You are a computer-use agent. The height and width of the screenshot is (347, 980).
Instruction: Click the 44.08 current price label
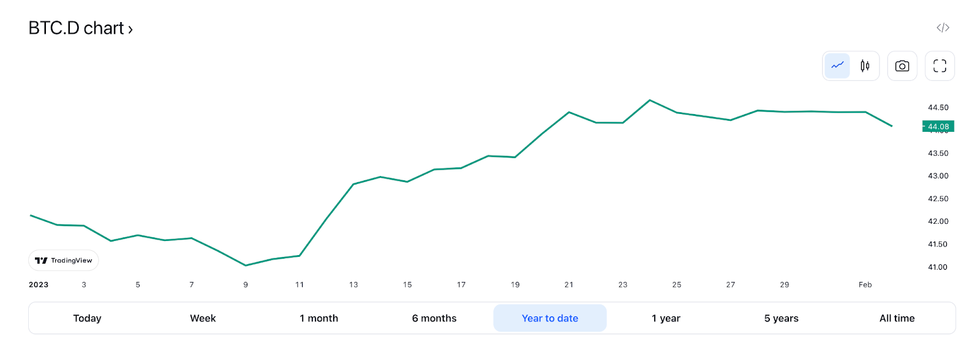click(x=938, y=127)
